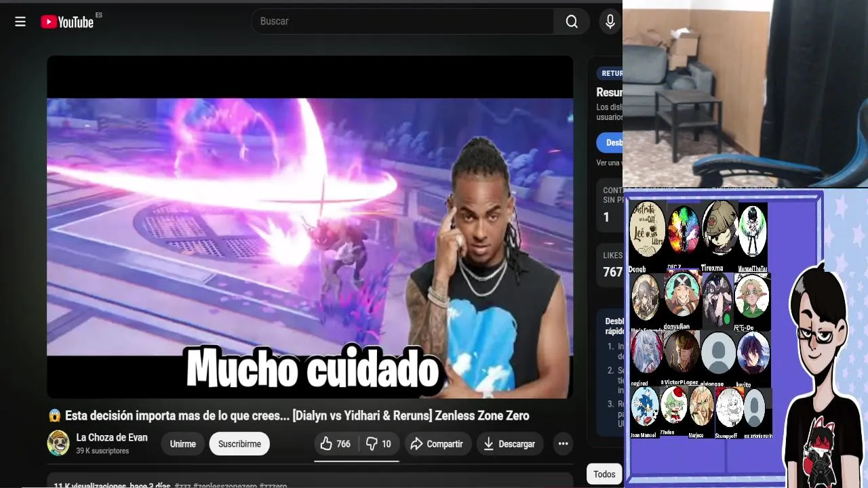The width and height of the screenshot is (868, 488).
Task: Join the channel with Unirme
Action: tap(182, 444)
